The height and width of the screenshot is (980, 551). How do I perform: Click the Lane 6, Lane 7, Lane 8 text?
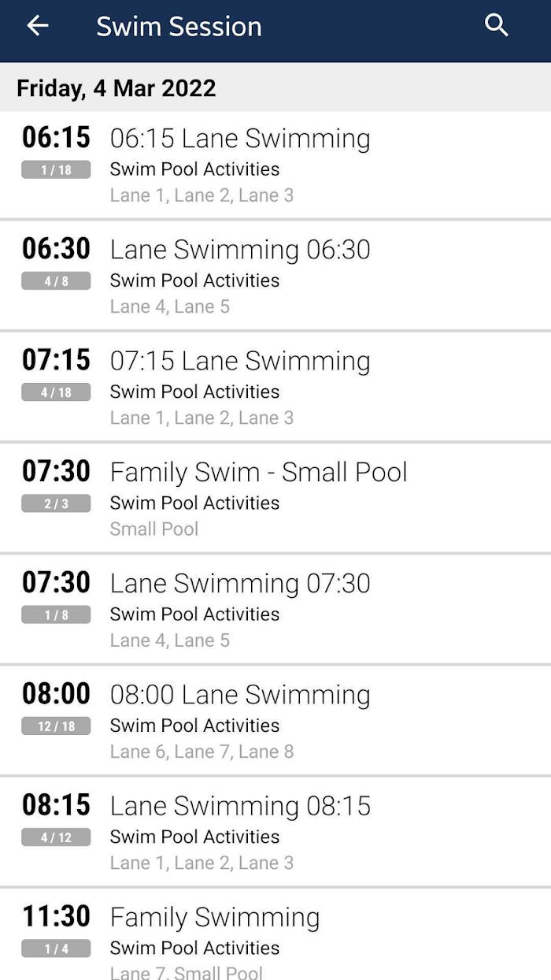(x=202, y=752)
